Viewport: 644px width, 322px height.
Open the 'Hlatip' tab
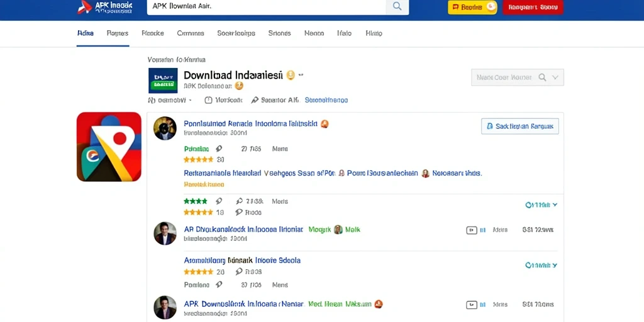tap(374, 33)
